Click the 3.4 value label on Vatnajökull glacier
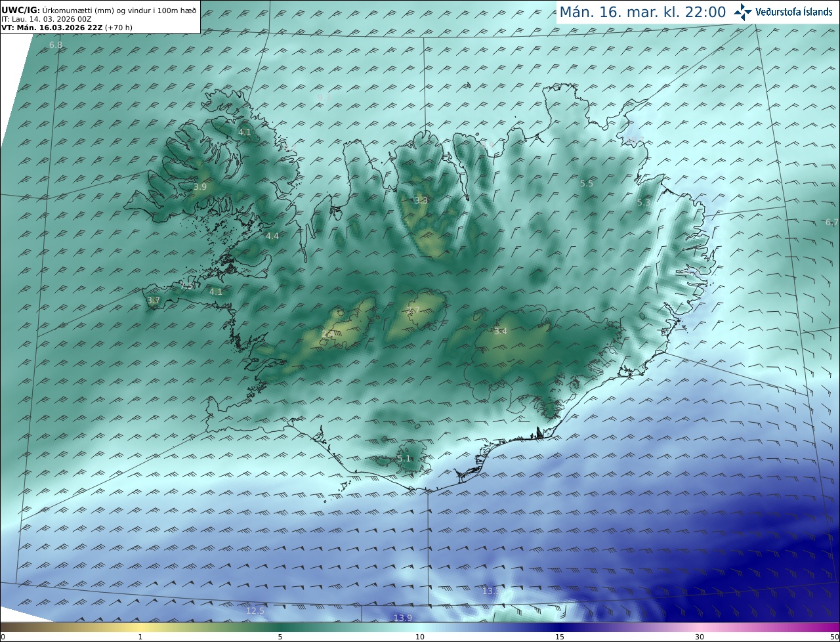The image size is (840, 642). (500, 332)
